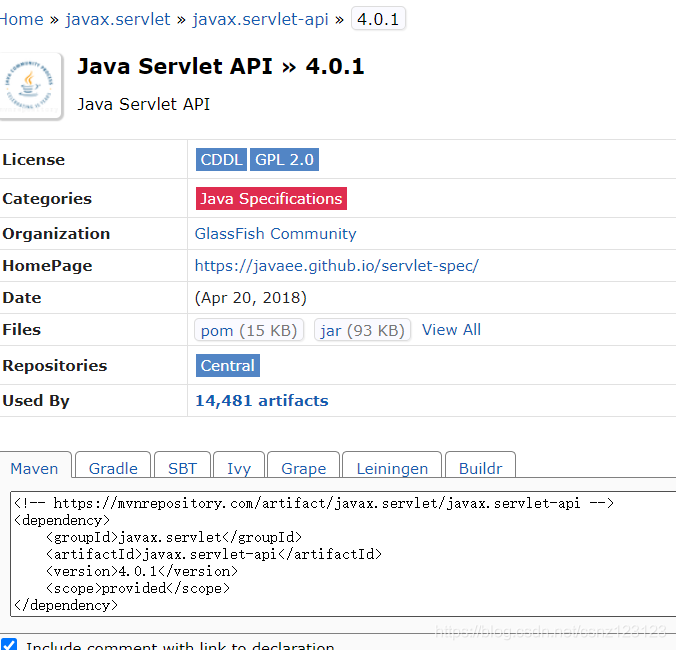Click the CDDL license badge

coord(221,159)
